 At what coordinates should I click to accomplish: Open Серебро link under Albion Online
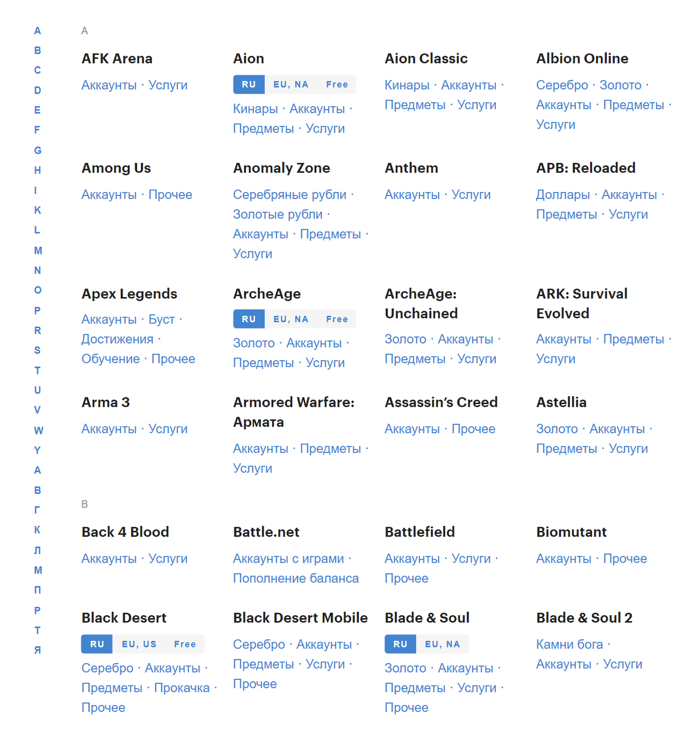(x=562, y=85)
